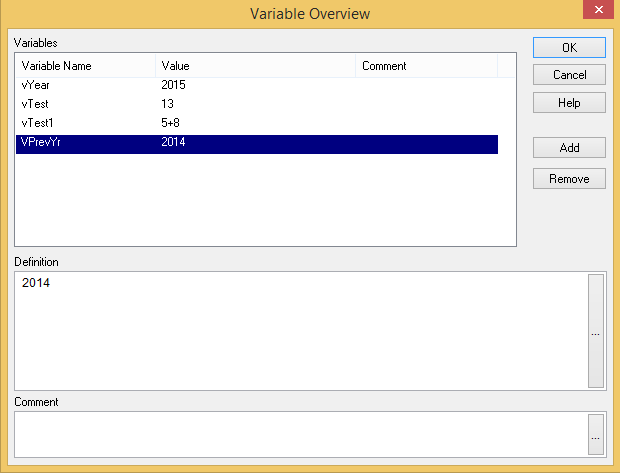Open Help for Variable Overview

click(x=569, y=103)
